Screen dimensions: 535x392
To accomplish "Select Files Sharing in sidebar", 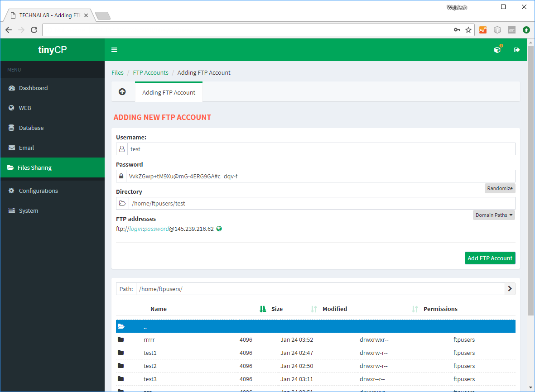I will [53, 167].
